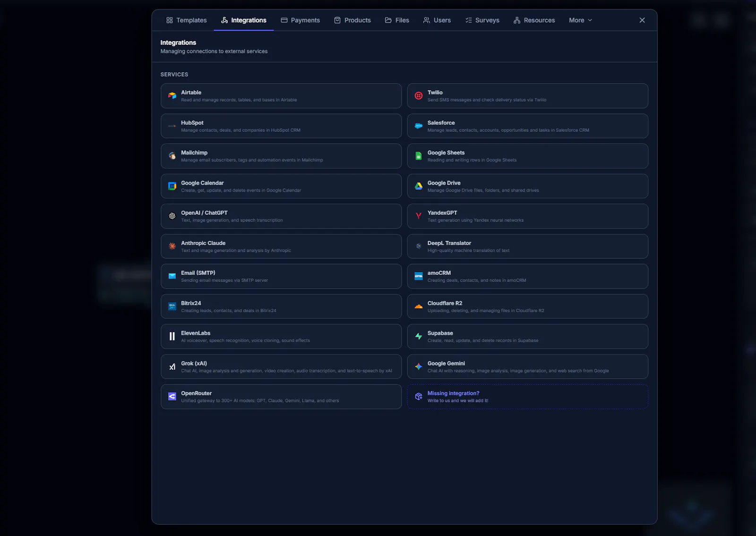The image size is (756, 536).
Task: Click Anthropic Claude description text
Action: [236, 250]
